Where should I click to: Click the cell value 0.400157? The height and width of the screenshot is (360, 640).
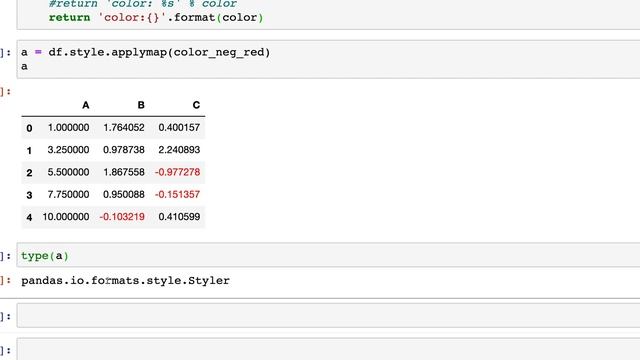pyautogui.click(x=179, y=128)
